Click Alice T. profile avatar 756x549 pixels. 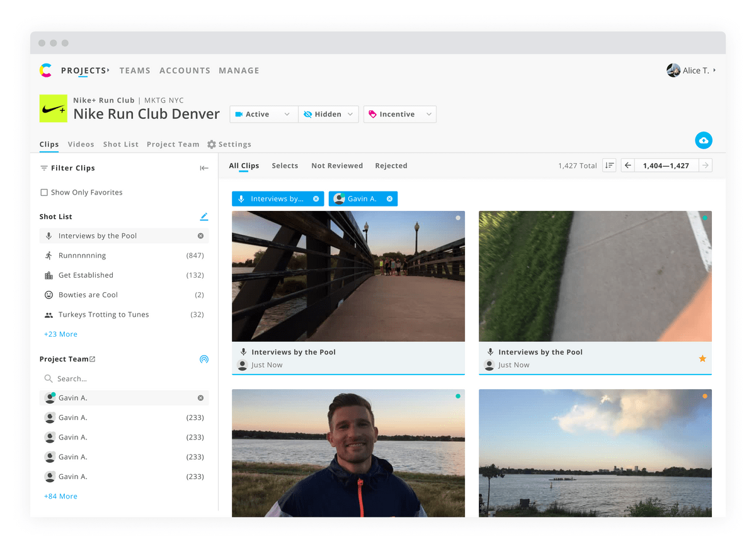pos(673,71)
